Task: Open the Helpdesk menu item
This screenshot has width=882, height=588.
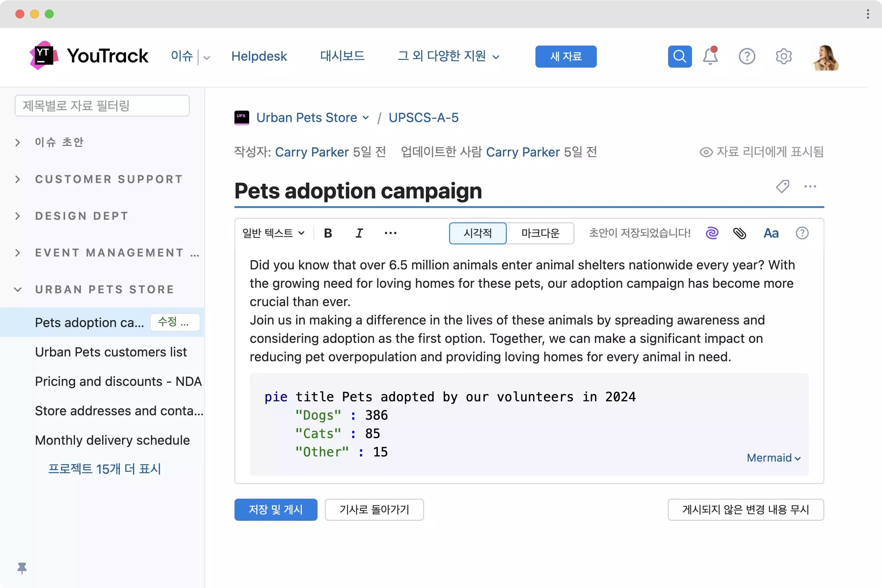Action: (x=259, y=56)
